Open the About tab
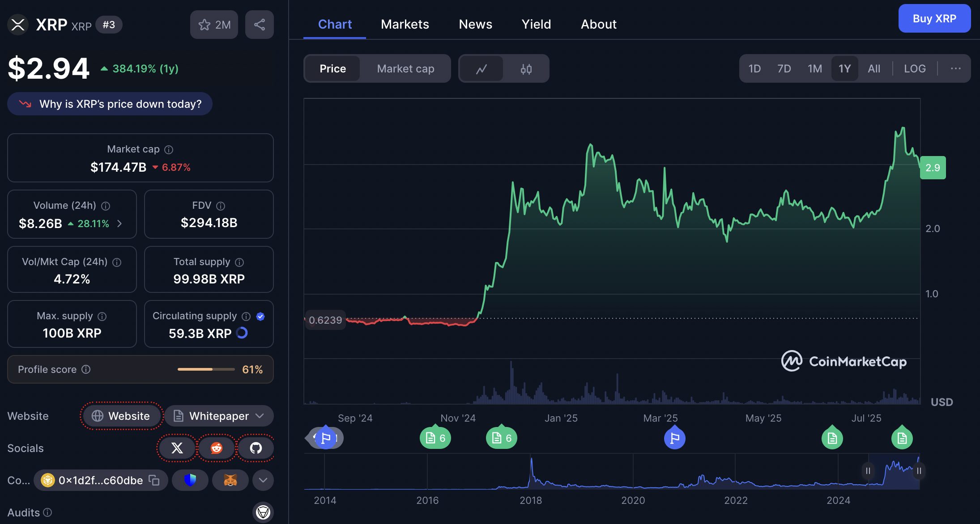Image resolution: width=980 pixels, height=524 pixels. click(599, 24)
